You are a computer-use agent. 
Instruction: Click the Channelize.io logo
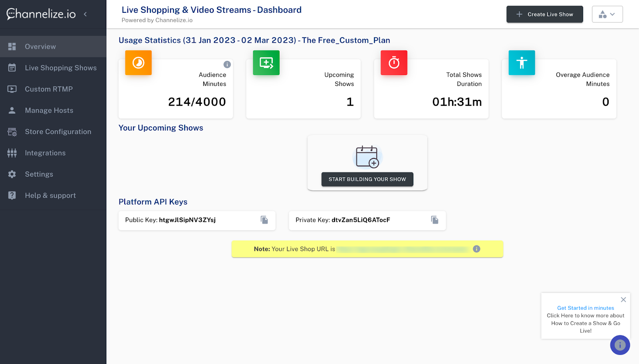pyautogui.click(x=41, y=14)
